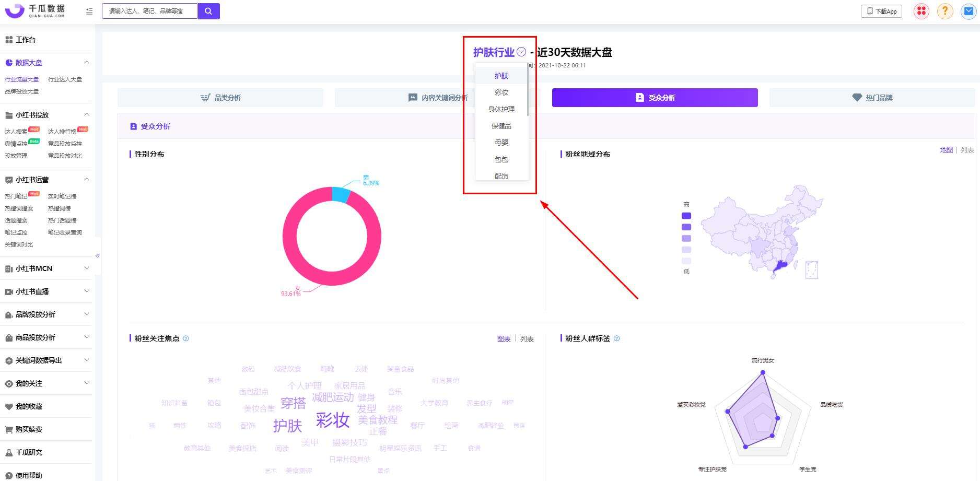This screenshot has width=980, height=481.
Task: Click 彩妆 word in the word cloud
Action: point(333,420)
